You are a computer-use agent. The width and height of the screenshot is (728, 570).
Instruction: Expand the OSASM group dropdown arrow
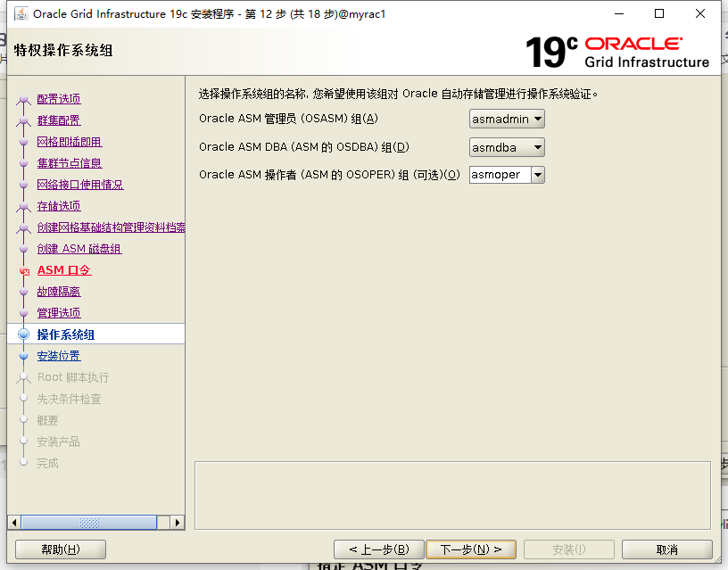pyautogui.click(x=538, y=119)
